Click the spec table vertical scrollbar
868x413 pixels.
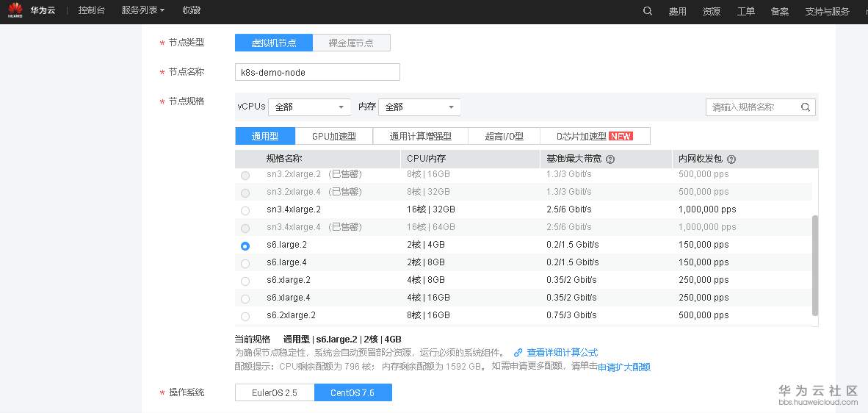(x=814, y=266)
